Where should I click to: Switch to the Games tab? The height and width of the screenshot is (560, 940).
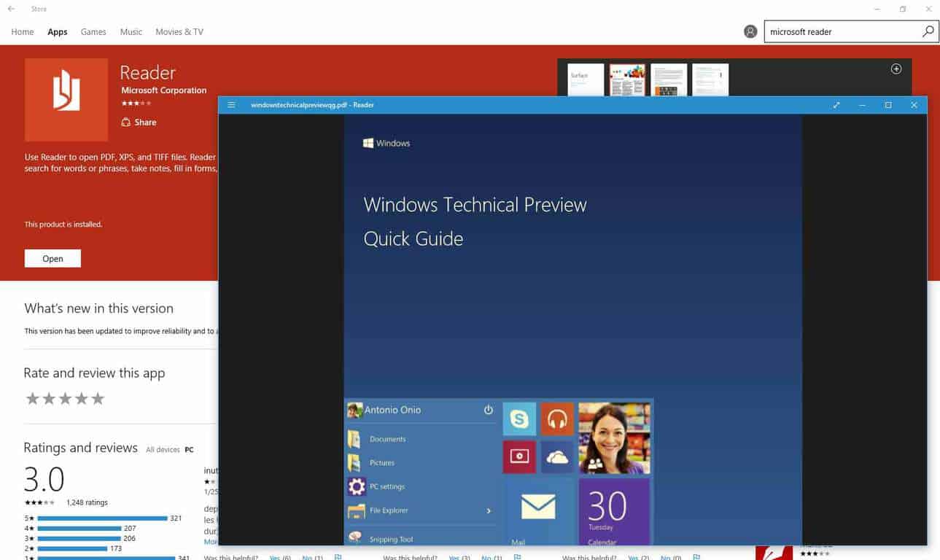93,32
